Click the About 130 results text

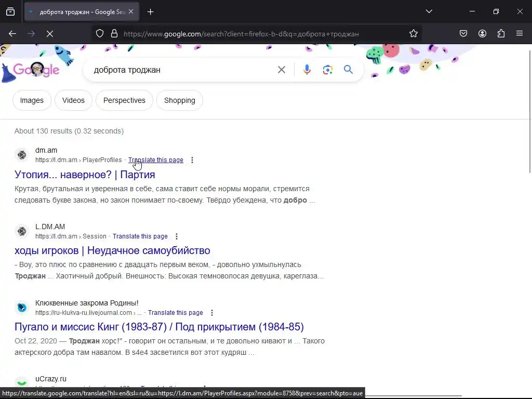pyautogui.click(x=69, y=131)
